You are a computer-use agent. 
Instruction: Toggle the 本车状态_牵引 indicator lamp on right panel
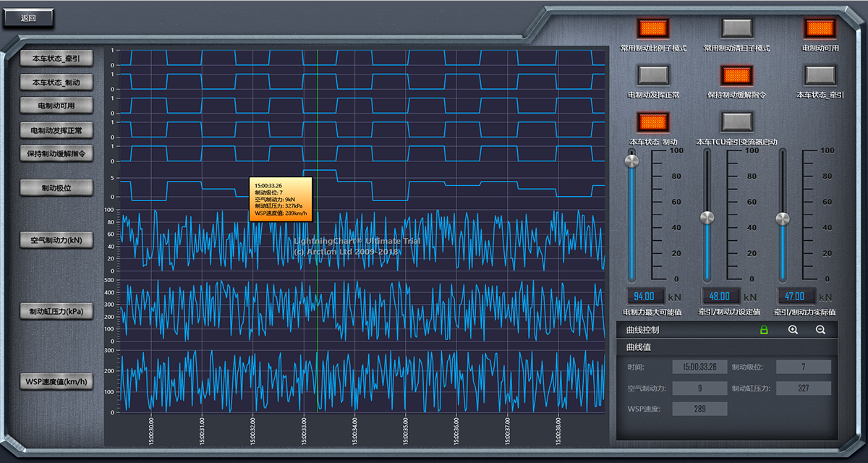tap(820, 75)
